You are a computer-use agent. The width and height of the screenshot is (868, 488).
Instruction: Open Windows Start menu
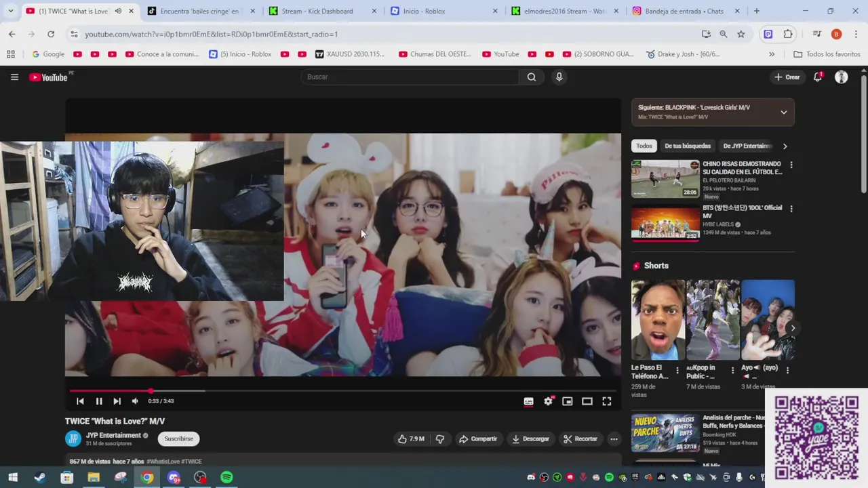13,478
